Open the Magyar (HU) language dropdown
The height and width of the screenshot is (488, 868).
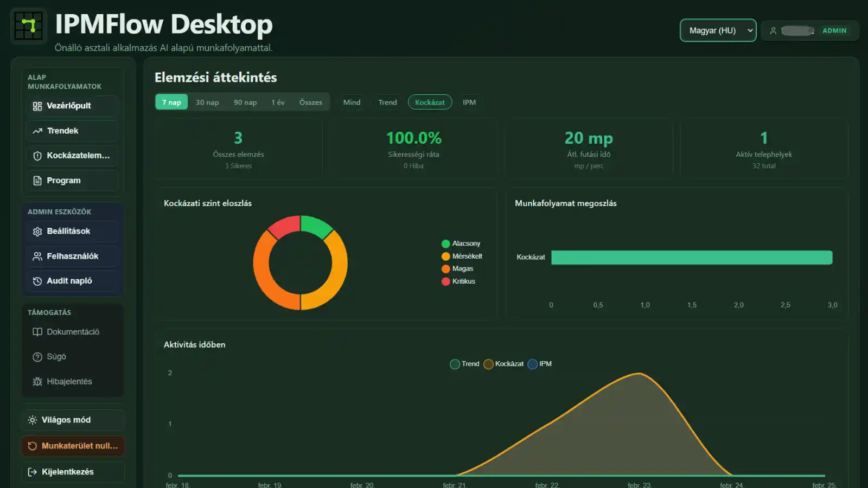(x=718, y=30)
